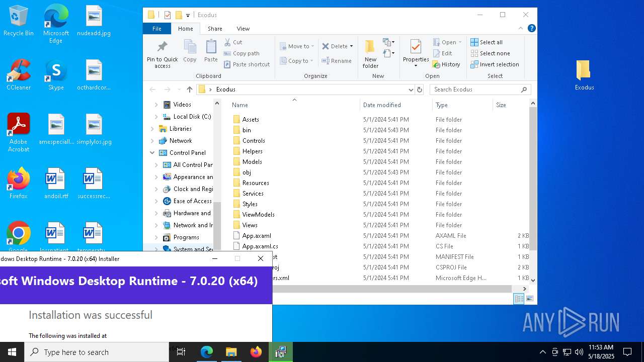
Task: Create a New folder from ribbon
Action: (370, 54)
